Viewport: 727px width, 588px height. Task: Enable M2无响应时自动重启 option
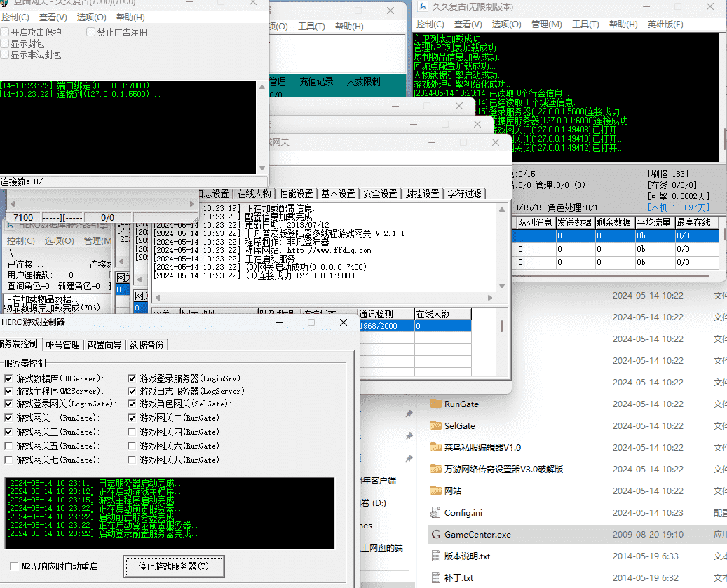point(14,566)
